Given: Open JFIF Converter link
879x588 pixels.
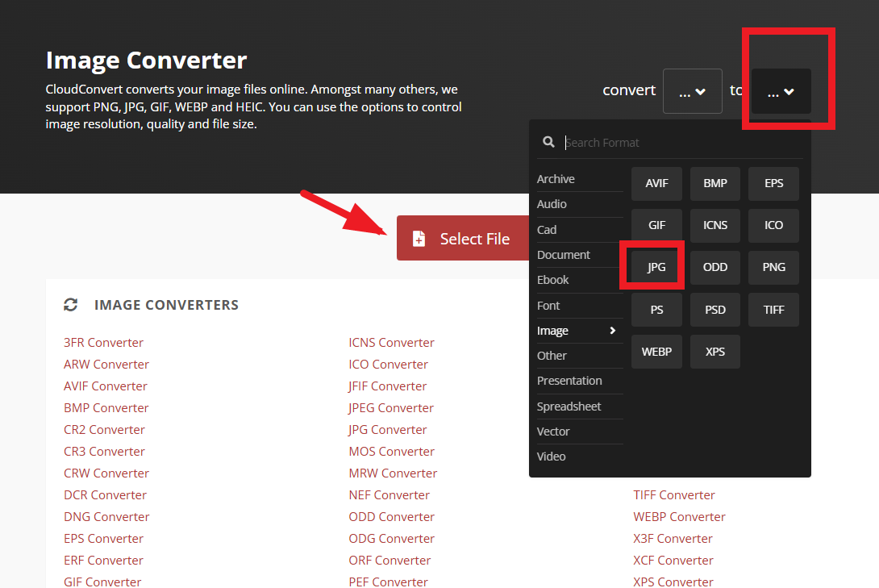Looking at the screenshot, I should (x=387, y=386).
